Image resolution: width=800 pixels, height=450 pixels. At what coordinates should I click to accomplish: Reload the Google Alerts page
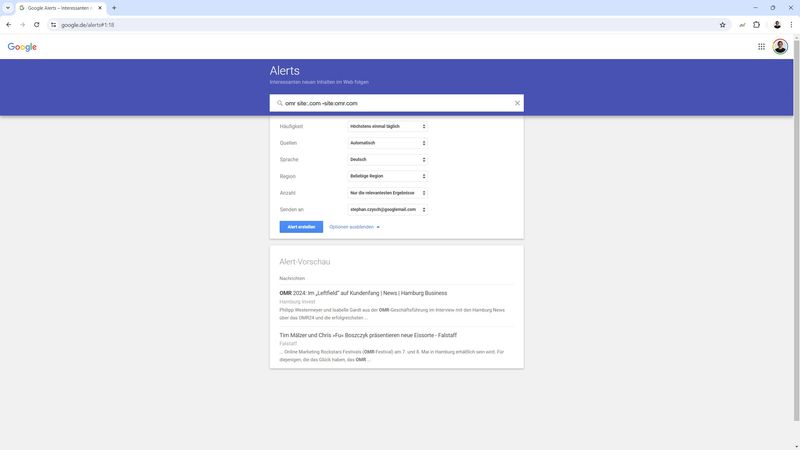pos(37,24)
